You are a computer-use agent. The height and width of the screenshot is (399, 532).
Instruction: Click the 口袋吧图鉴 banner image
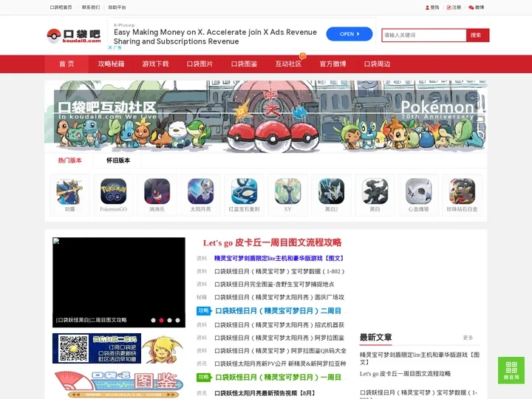[119, 383]
